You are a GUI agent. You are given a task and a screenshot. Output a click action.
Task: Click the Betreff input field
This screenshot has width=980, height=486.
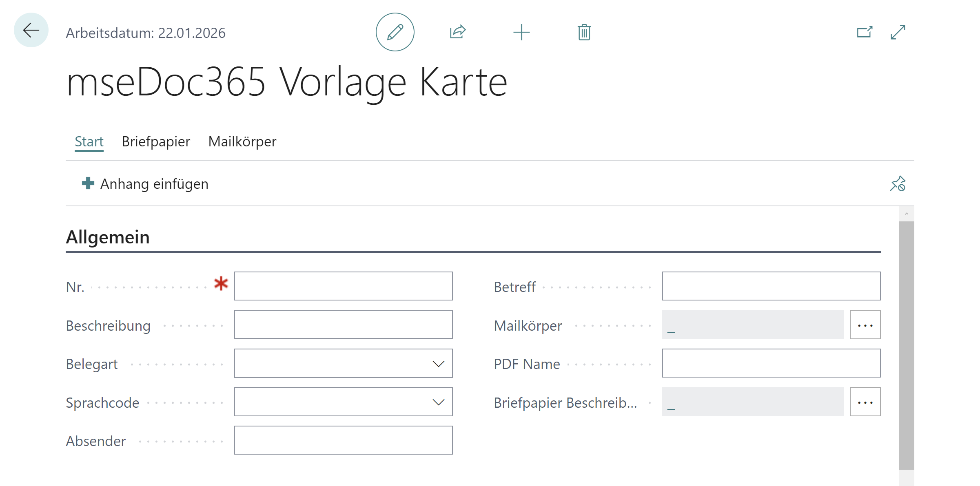(x=771, y=286)
